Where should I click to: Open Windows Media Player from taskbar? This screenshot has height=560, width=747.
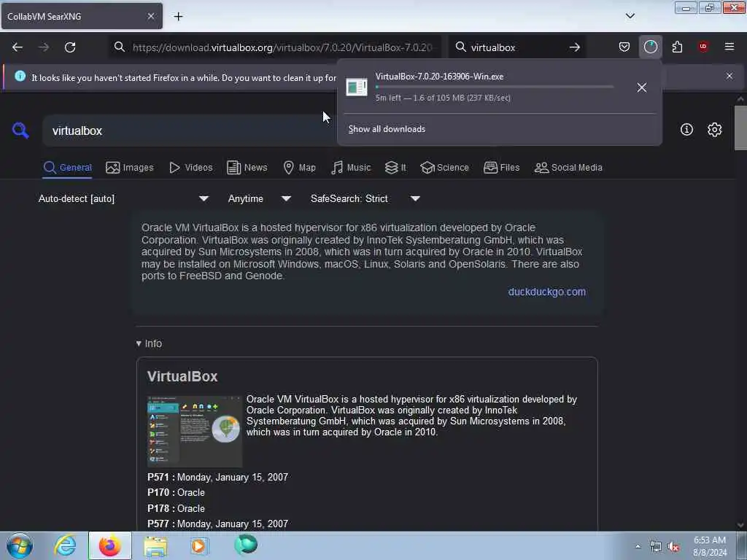199,545
